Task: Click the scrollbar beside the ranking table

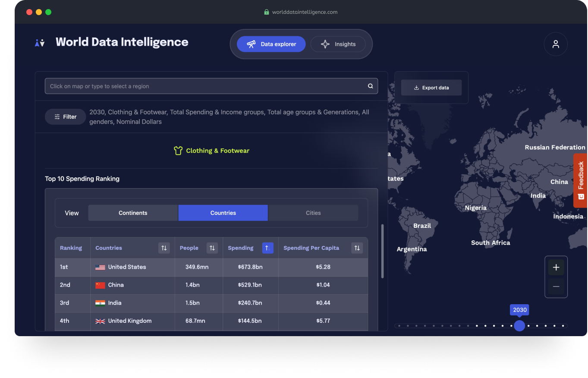Action: pos(382,250)
